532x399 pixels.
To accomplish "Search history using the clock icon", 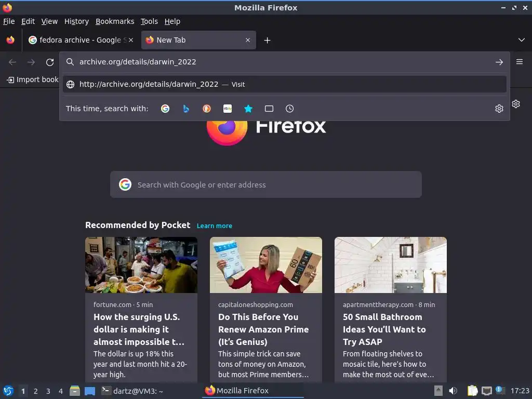I will [290, 109].
